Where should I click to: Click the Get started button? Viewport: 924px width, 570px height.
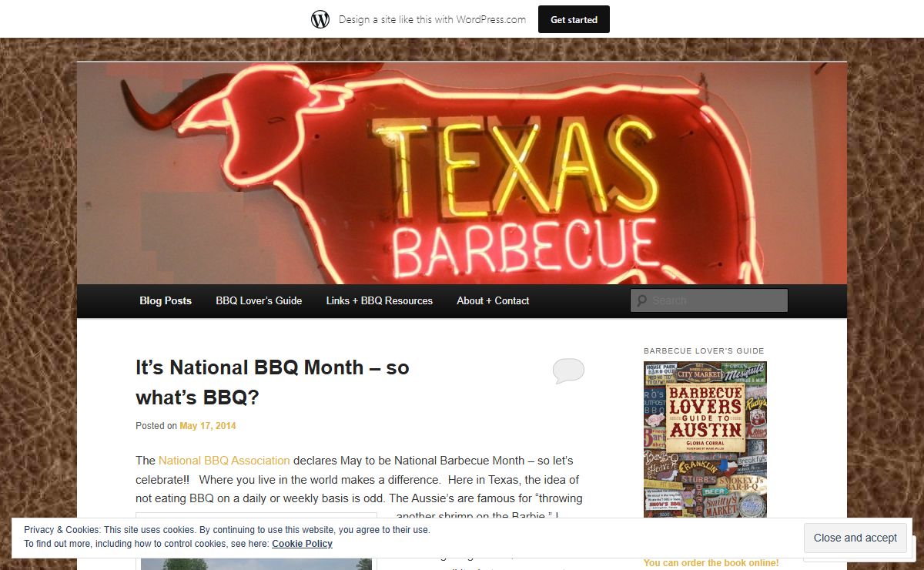(574, 19)
